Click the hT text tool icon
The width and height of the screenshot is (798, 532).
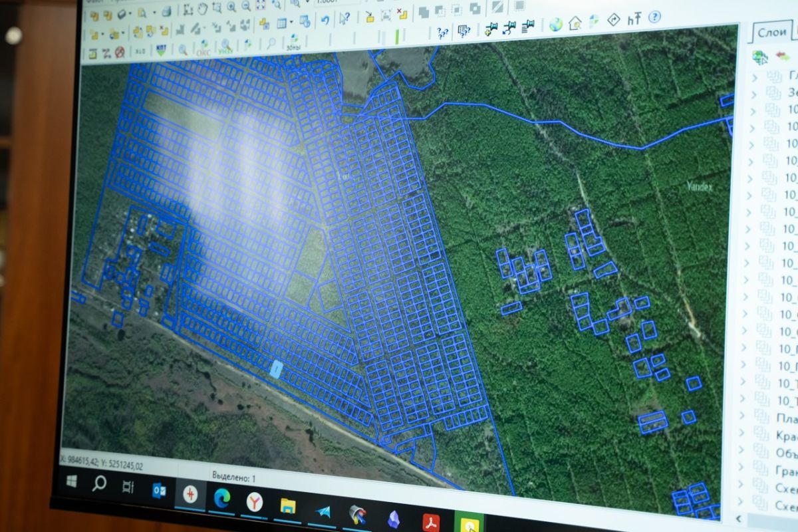pos(634,19)
